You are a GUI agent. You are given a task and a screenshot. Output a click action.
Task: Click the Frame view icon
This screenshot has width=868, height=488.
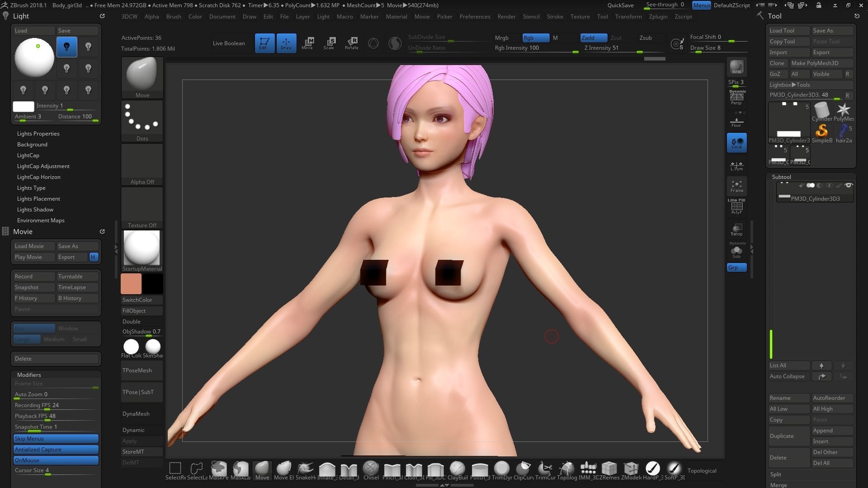(x=736, y=186)
